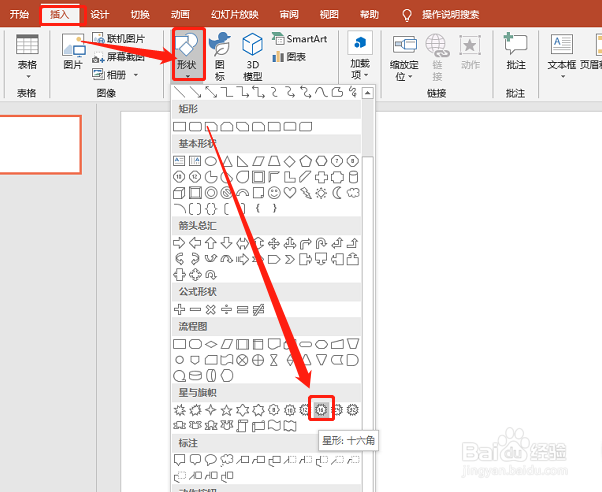Image resolution: width=602 pixels, height=492 pixels.
Task: Click 屏幕截图 screenshot button
Action: coord(119,57)
